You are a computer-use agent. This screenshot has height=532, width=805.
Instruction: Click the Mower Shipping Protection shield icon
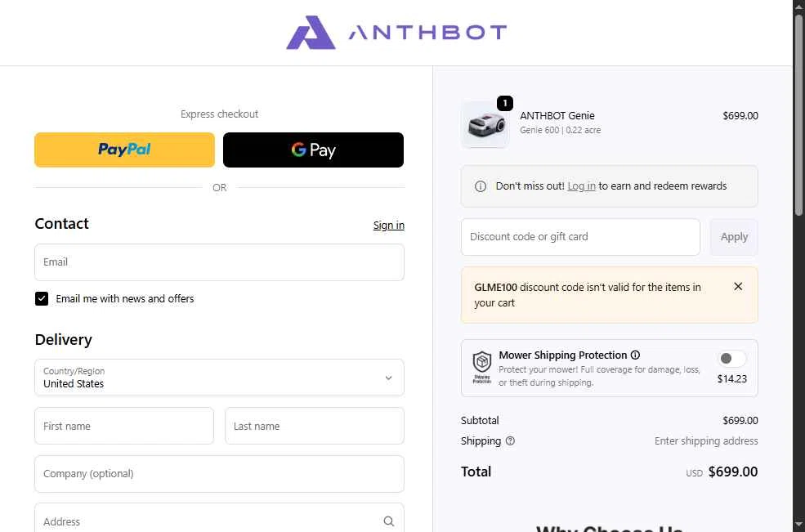481,367
